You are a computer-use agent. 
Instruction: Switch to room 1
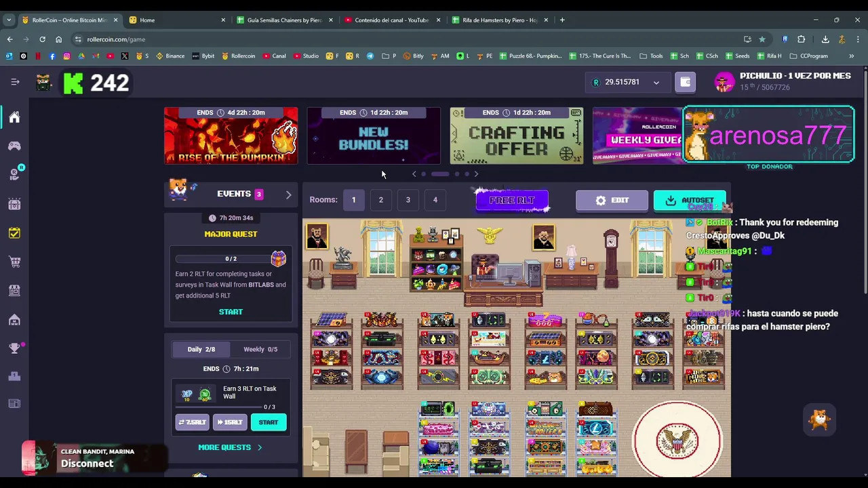tap(353, 200)
